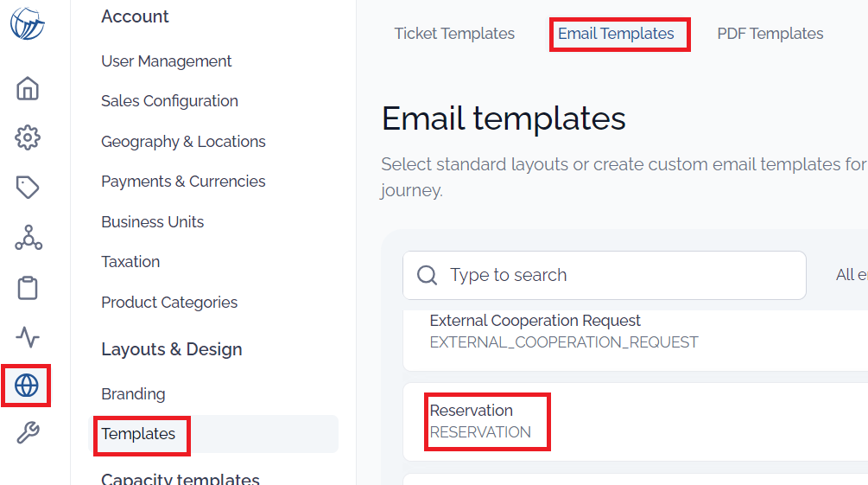
Task: Open the activity pulse icon
Action: tap(27, 336)
